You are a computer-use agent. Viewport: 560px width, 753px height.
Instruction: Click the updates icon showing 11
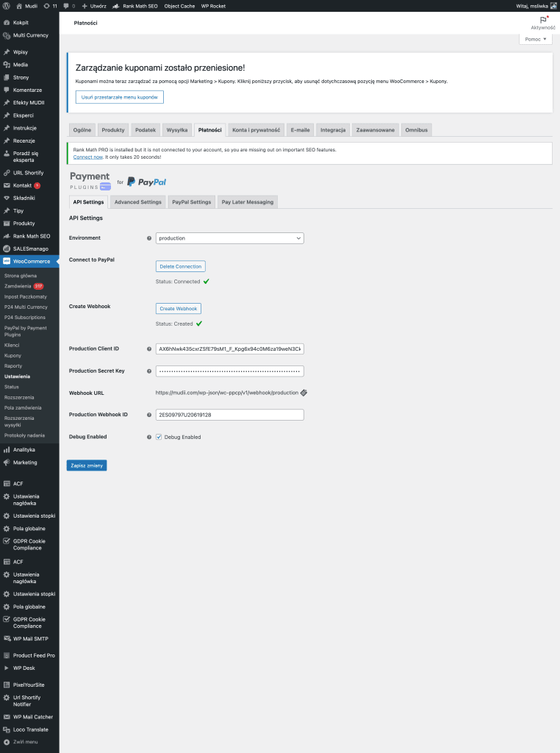pyautogui.click(x=51, y=5)
